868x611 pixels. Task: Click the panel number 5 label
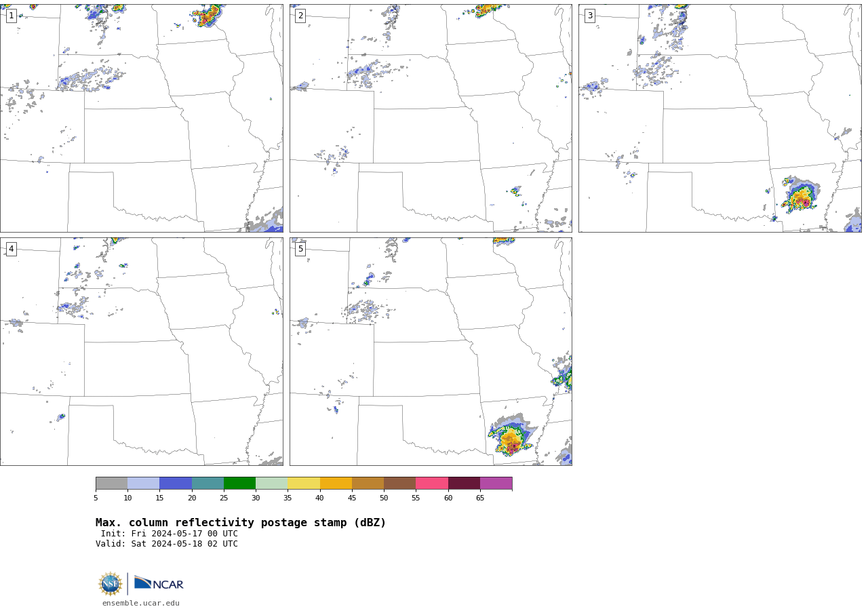[x=300, y=249]
